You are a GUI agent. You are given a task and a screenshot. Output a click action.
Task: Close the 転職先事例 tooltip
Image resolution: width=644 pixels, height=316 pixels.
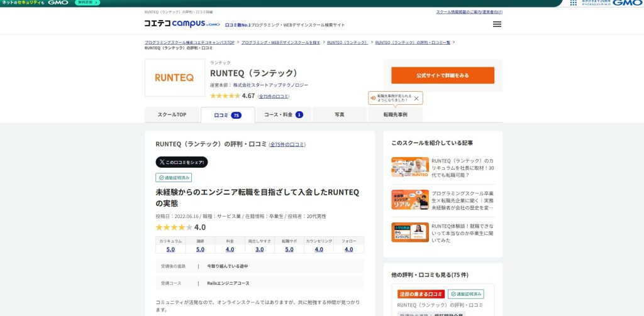(416, 98)
